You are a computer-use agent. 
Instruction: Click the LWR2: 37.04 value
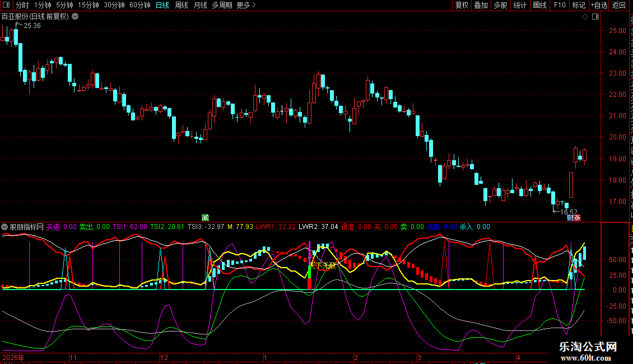coord(319,227)
